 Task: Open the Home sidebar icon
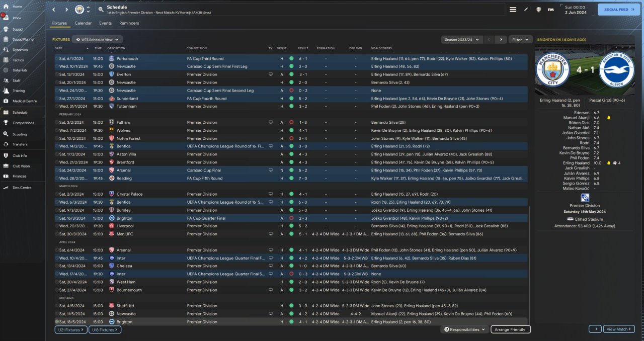[7, 7]
